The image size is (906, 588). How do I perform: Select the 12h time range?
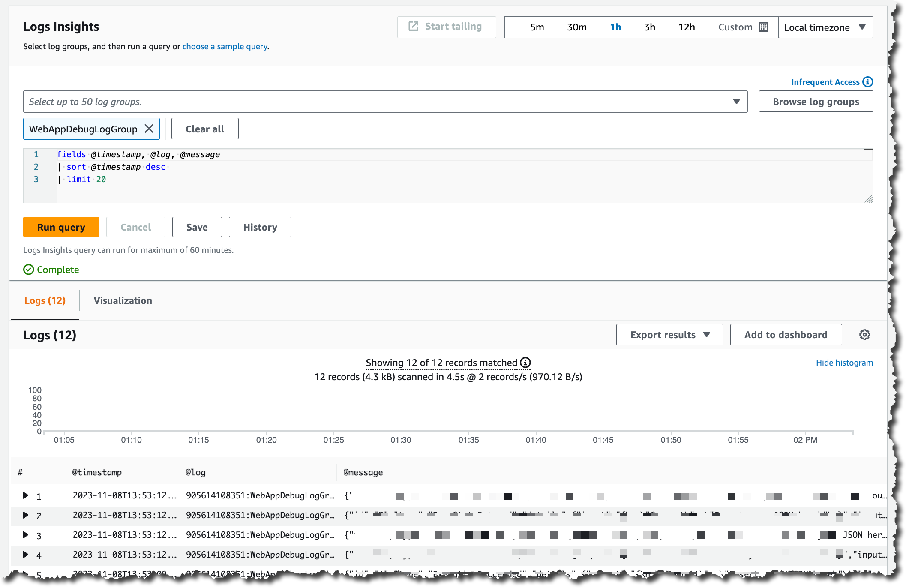(687, 27)
